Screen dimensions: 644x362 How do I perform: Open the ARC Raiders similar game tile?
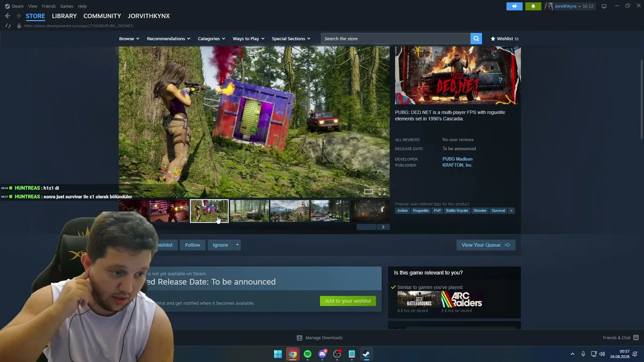pyautogui.click(x=462, y=299)
